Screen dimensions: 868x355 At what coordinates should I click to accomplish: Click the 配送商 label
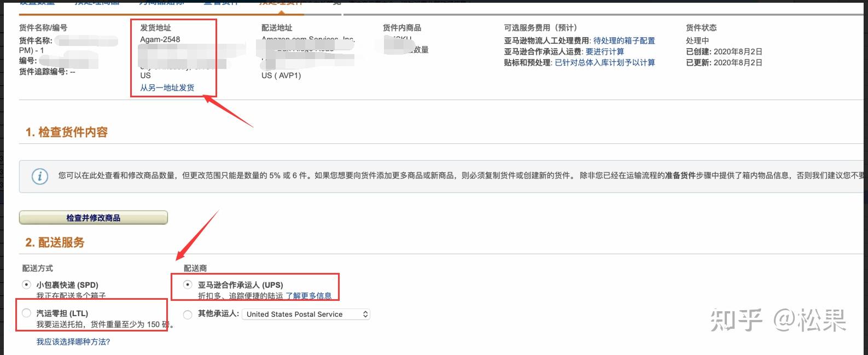(x=195, y=268)
